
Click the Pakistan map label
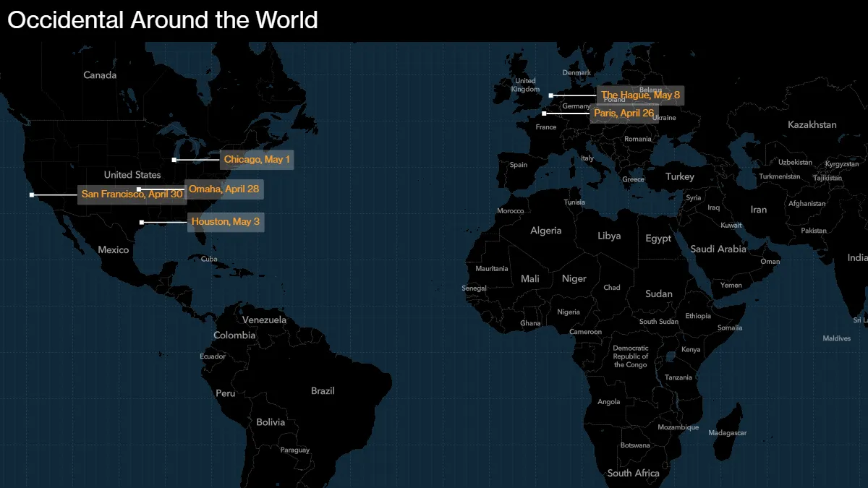pos(814,231)
